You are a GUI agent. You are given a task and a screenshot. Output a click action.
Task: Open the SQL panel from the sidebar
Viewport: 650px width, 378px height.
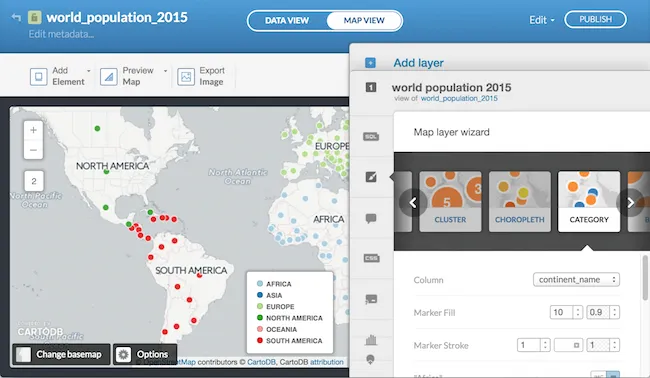click(x=371, y=136)
